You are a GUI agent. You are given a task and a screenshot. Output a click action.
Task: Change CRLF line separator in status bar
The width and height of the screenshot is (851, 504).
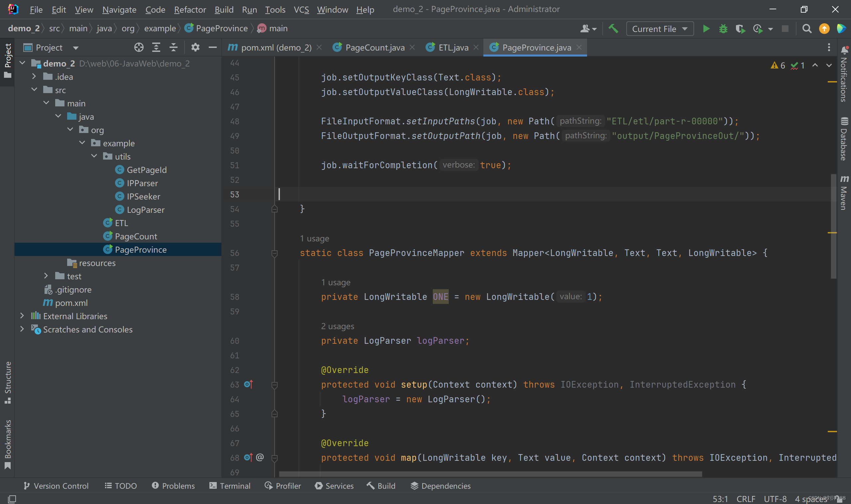click(746, 499)
